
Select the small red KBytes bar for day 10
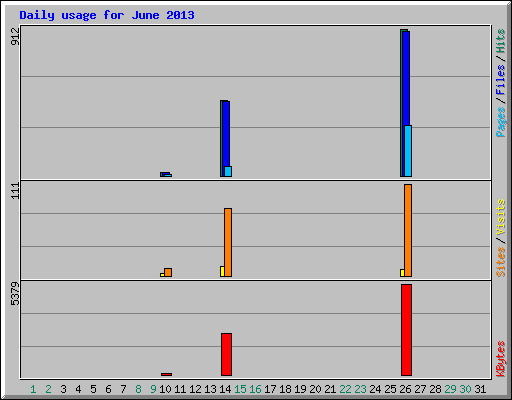(166, 374)
